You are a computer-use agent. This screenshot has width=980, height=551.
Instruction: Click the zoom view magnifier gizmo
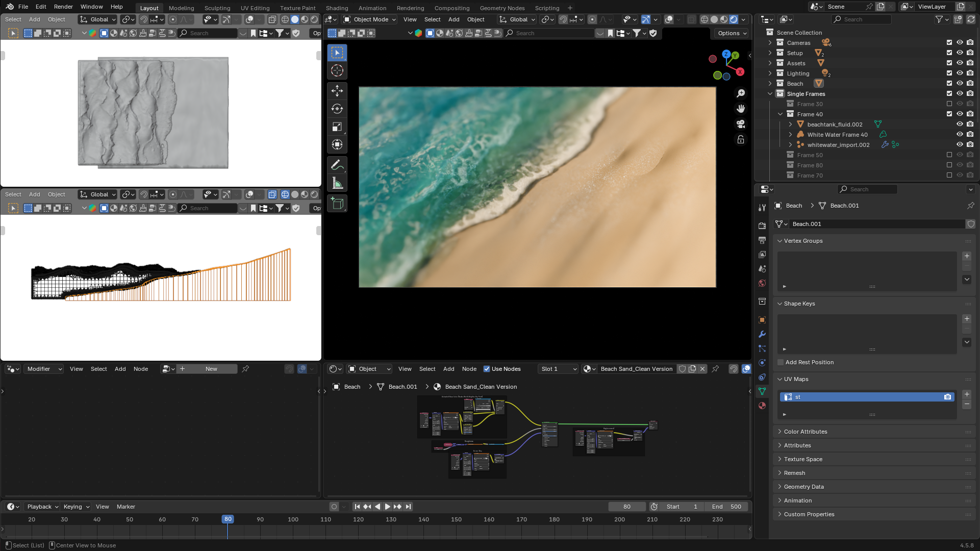tap(741, 93)
